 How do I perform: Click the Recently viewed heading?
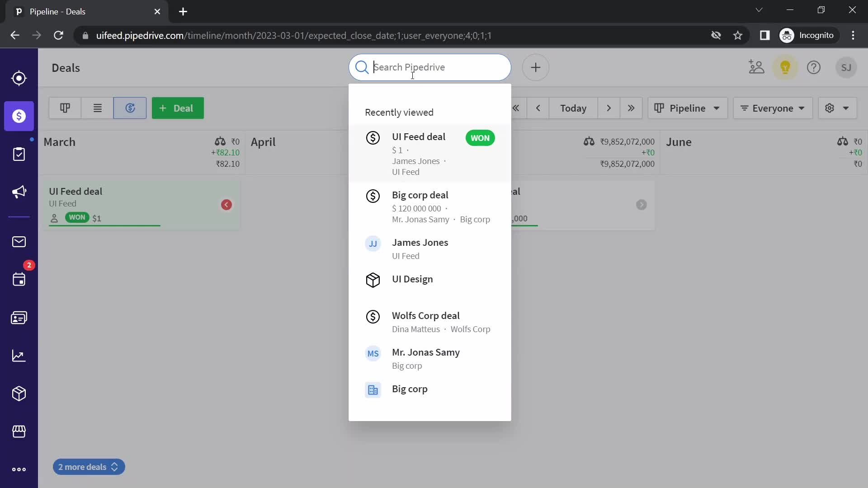point(399,113)
